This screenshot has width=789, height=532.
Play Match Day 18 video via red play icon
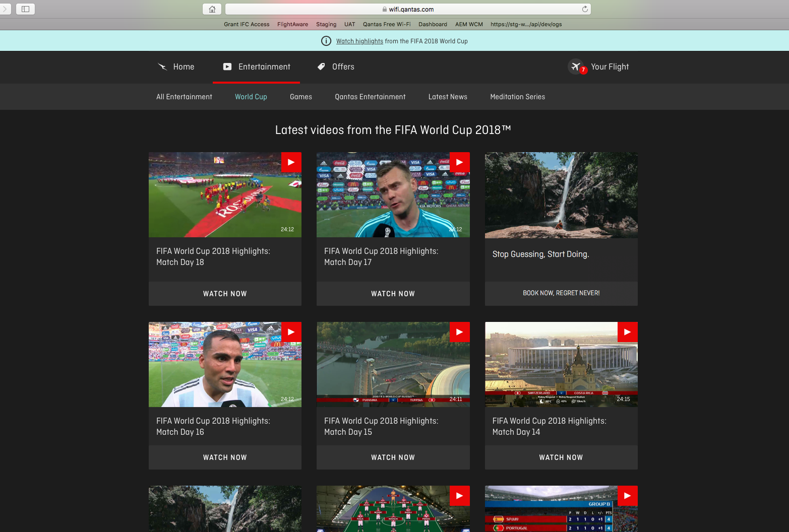[291, 162]
